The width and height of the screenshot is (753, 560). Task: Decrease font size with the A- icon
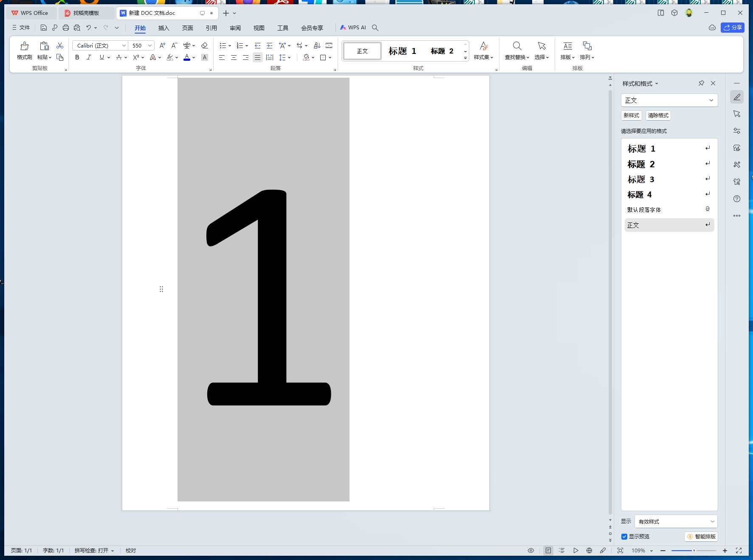pyautogui.click(x=174, y=45)
